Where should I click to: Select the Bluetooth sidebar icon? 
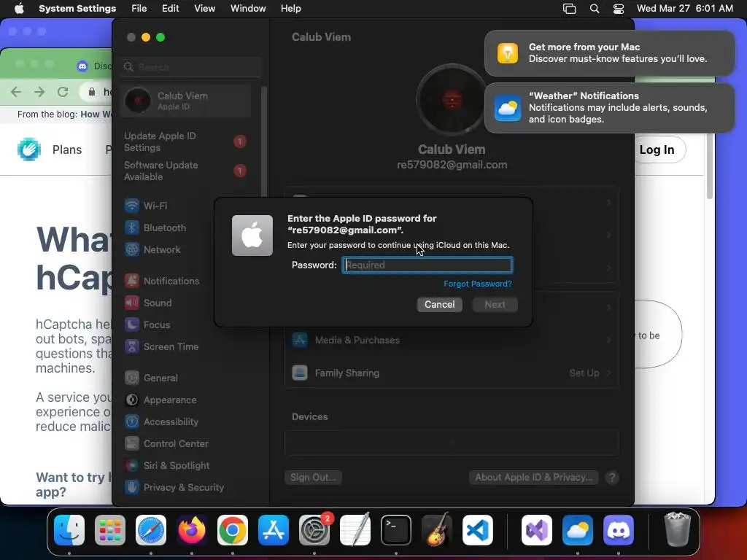[131, 227]
